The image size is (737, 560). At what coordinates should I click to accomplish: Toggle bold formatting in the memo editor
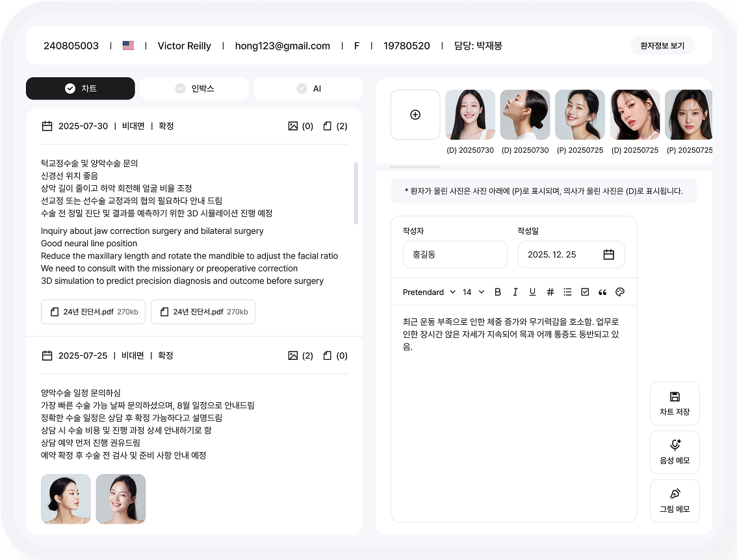click(497, 292)
